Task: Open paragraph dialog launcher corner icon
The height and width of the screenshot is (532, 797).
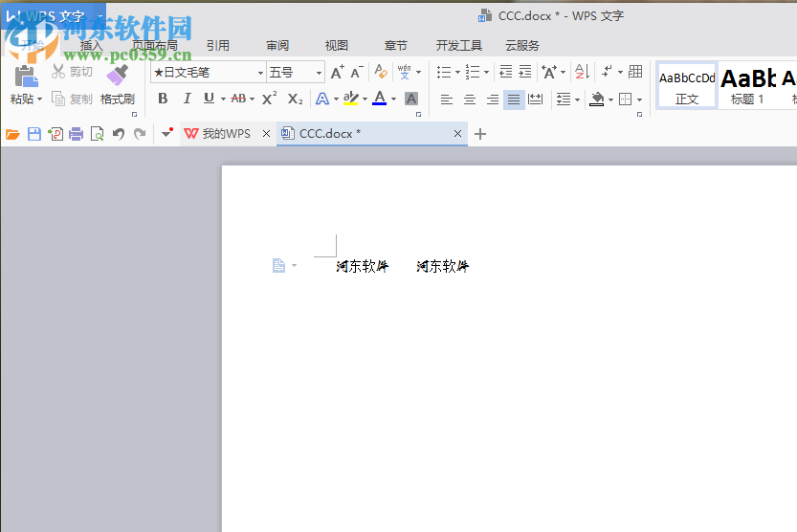Action: [x=639, y=114]
